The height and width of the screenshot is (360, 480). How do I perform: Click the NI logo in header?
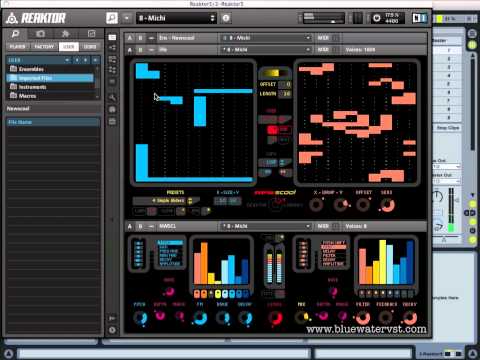coord(419,18)
